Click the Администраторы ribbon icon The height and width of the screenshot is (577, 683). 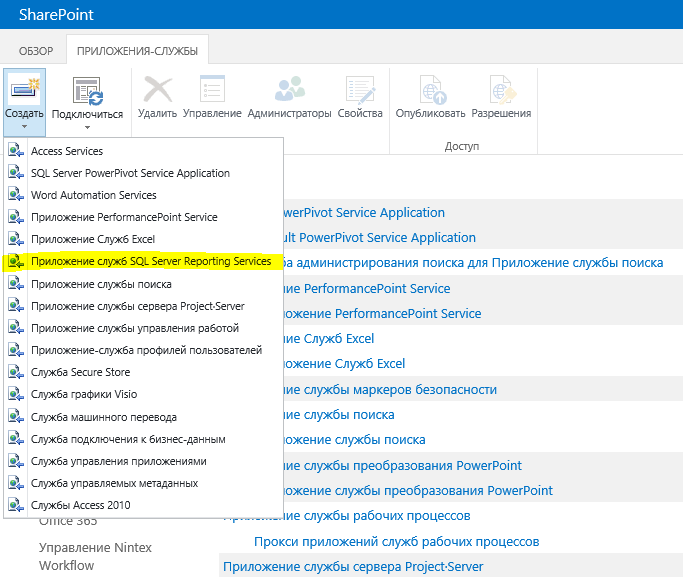tap(290, 88)
